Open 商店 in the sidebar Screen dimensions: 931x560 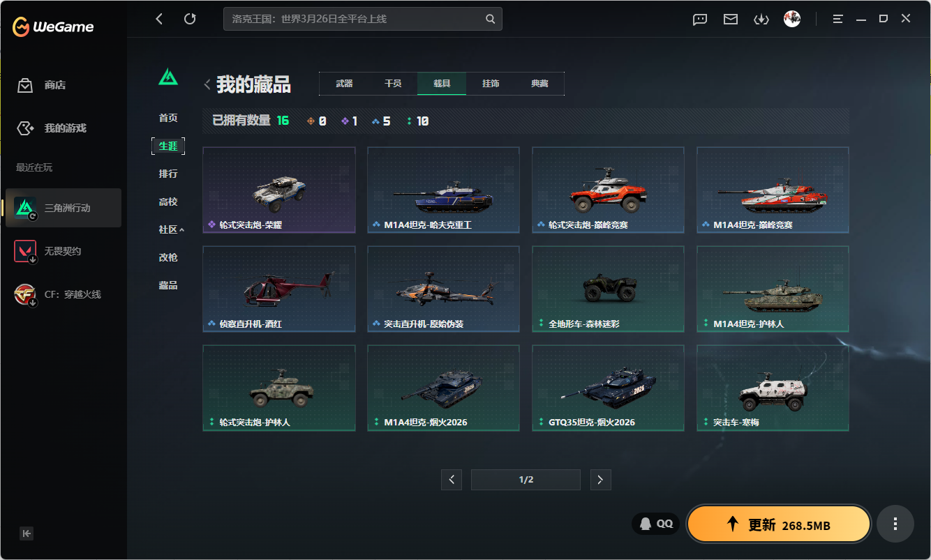(54, 85)
